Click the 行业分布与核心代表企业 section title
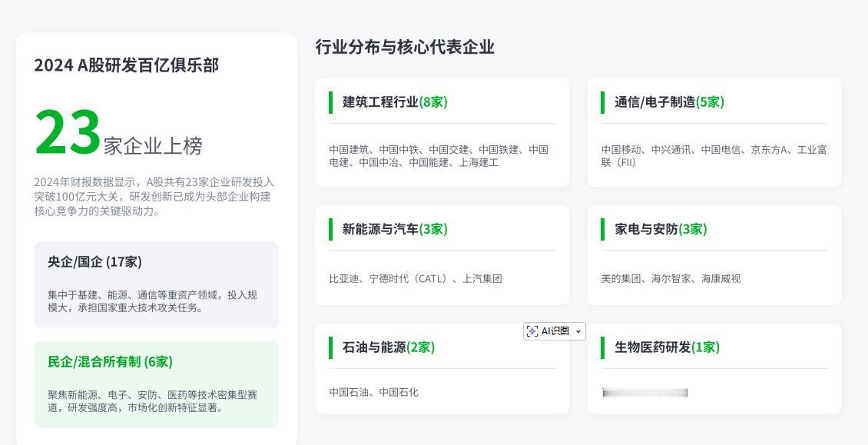 pos(406,47)
